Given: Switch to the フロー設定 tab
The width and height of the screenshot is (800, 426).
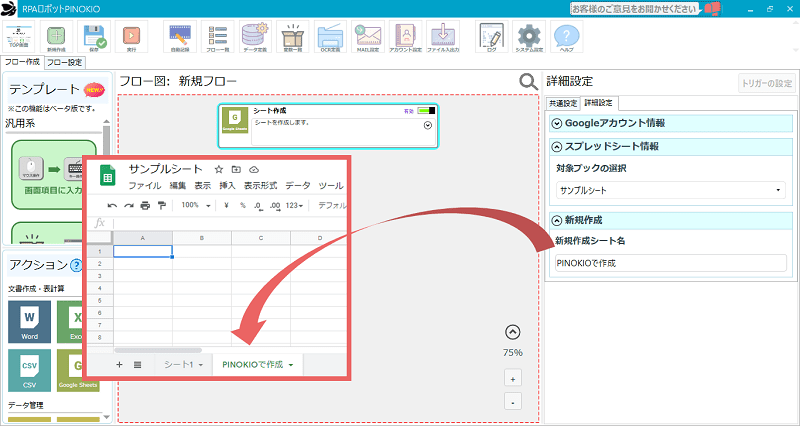Looking at the screenshot, I should coord(64,63).
